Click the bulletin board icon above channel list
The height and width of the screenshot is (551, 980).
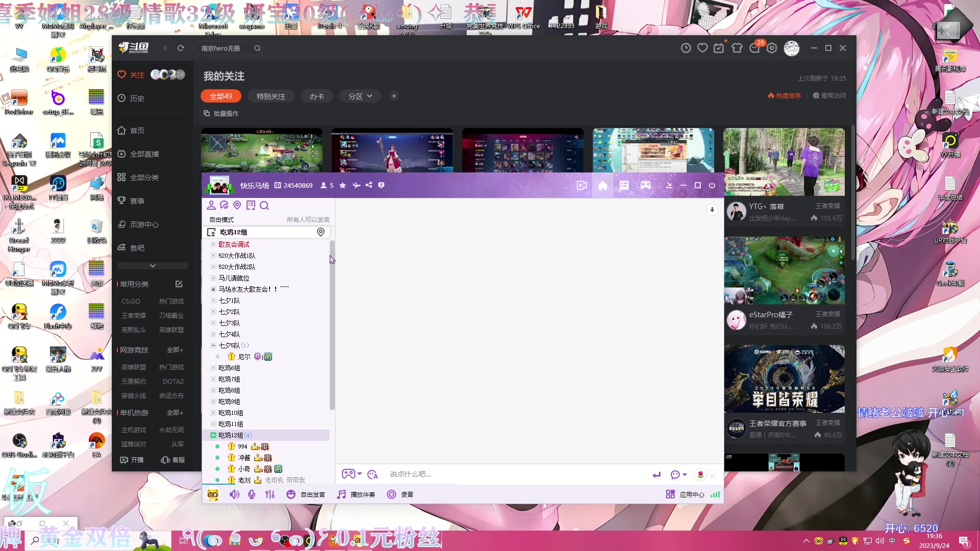click(x=251, y=205)
